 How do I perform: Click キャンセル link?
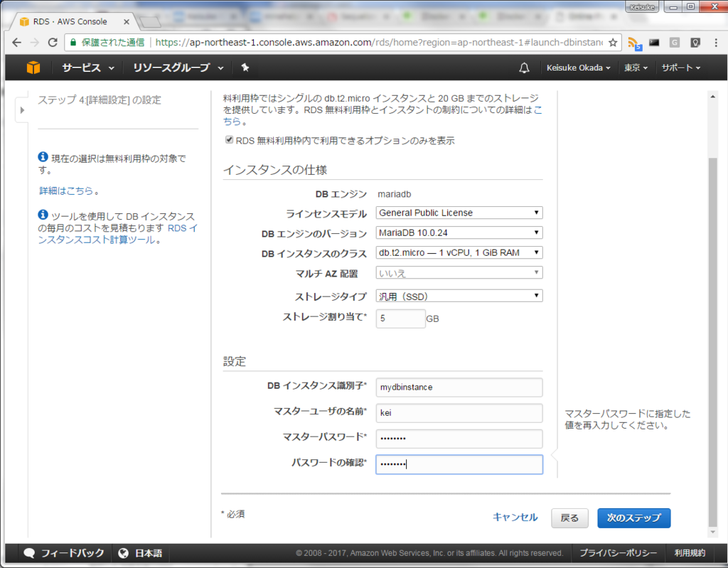(x=515, y=518)
